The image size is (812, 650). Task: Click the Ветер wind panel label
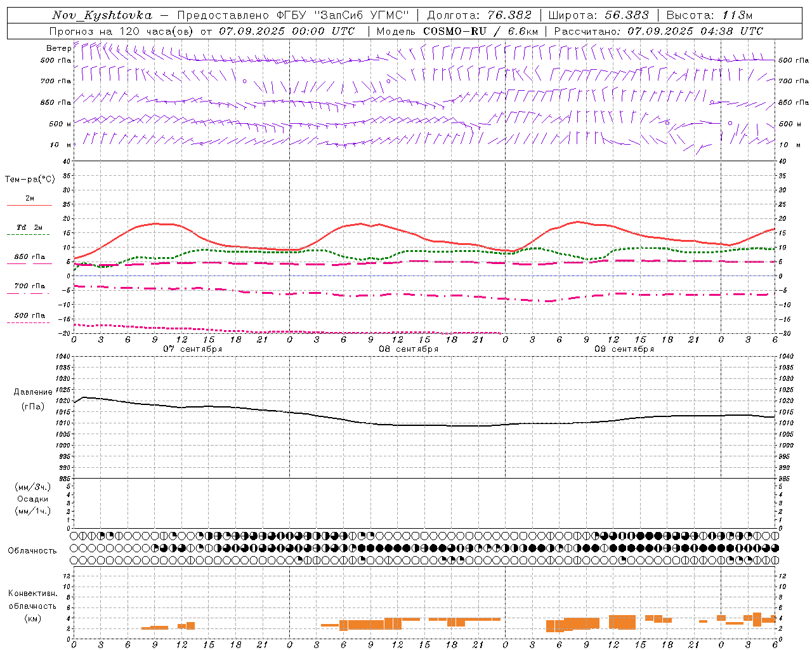pyautogui.click(x=58, y=48)
